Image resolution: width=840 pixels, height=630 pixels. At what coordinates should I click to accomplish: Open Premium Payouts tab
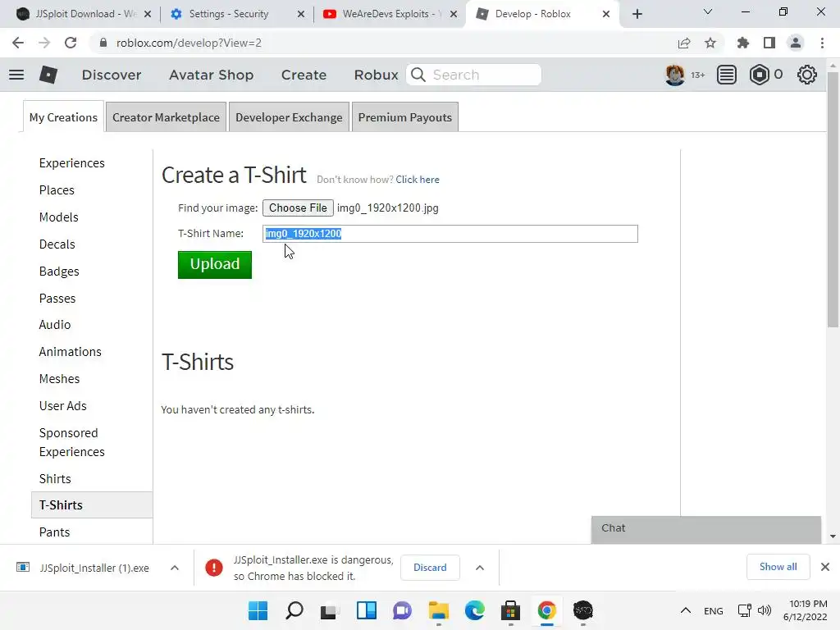[x=405, y=117]
